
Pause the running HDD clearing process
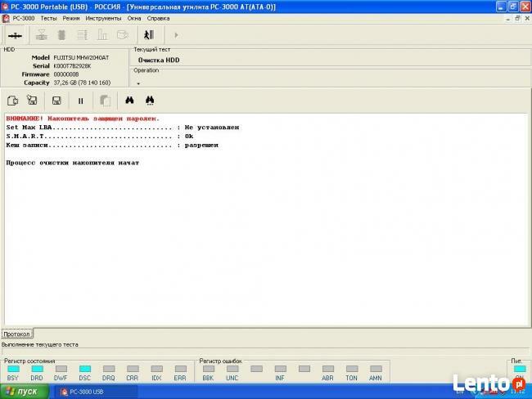(80, 101)
